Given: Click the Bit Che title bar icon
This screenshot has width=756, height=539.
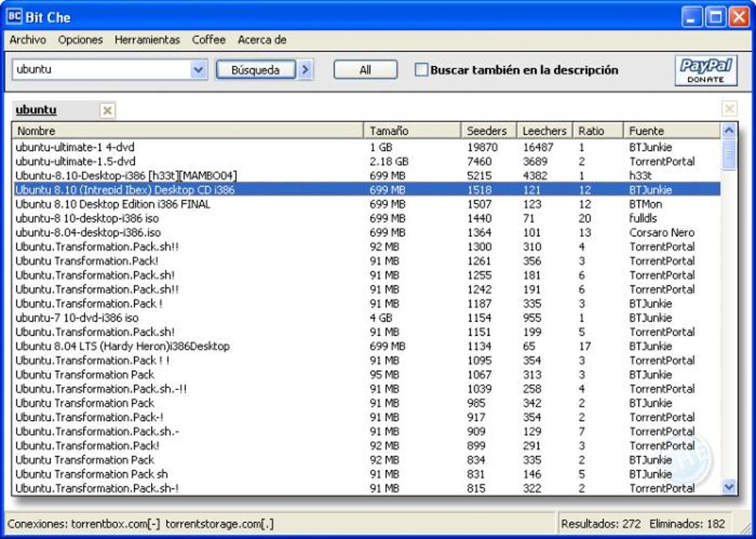Looking at the screenshot, I should point(14,16).
